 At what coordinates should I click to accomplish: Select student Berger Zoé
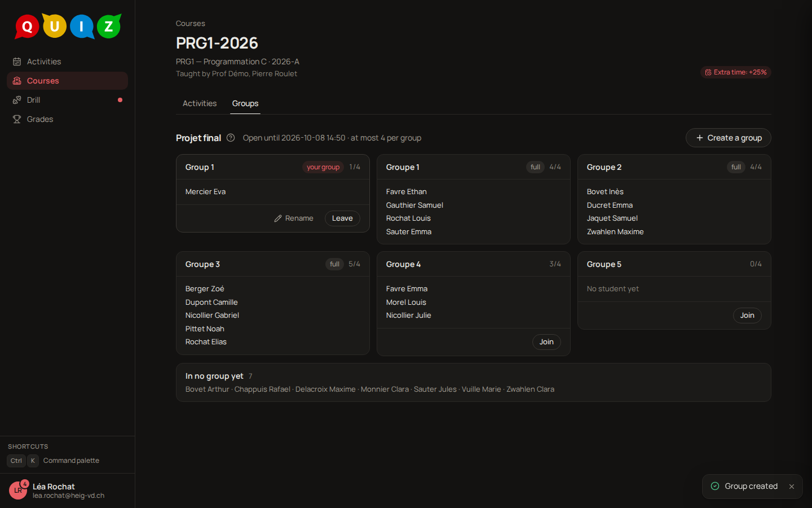point(205,289)
